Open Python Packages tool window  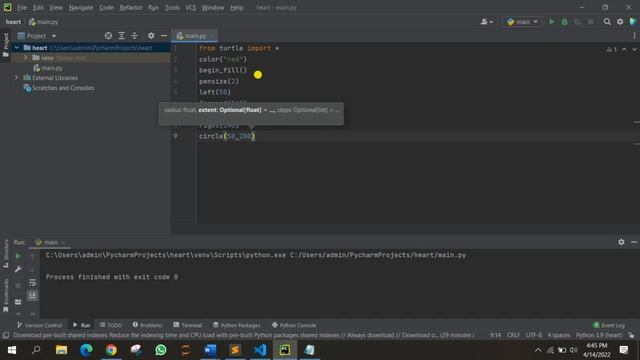coord(236,325)
